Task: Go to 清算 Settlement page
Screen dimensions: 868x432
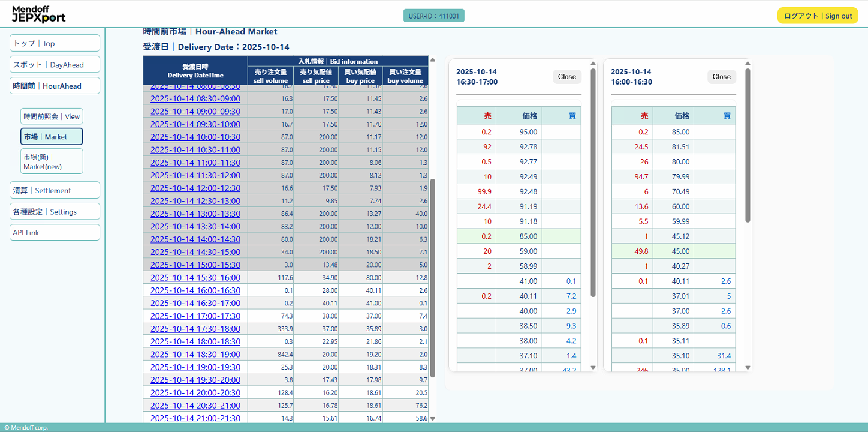Action: click(x=55, y=190)
